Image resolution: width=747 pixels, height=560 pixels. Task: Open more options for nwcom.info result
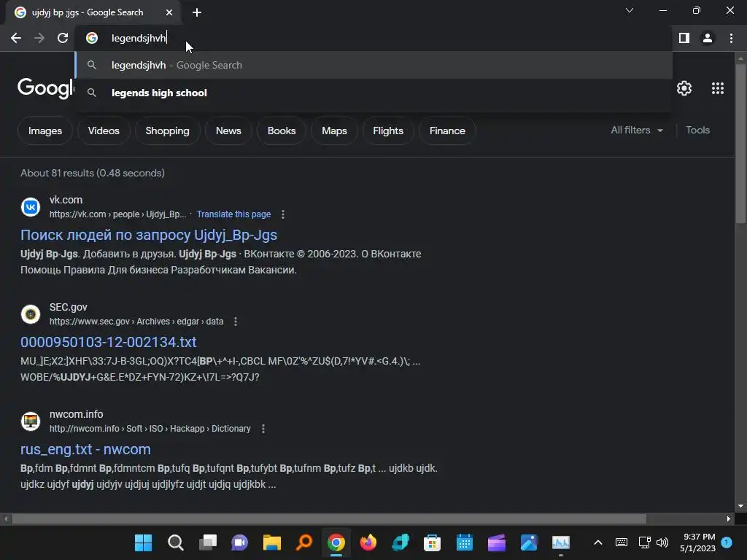pyautogui.click(x=263, y=429)
